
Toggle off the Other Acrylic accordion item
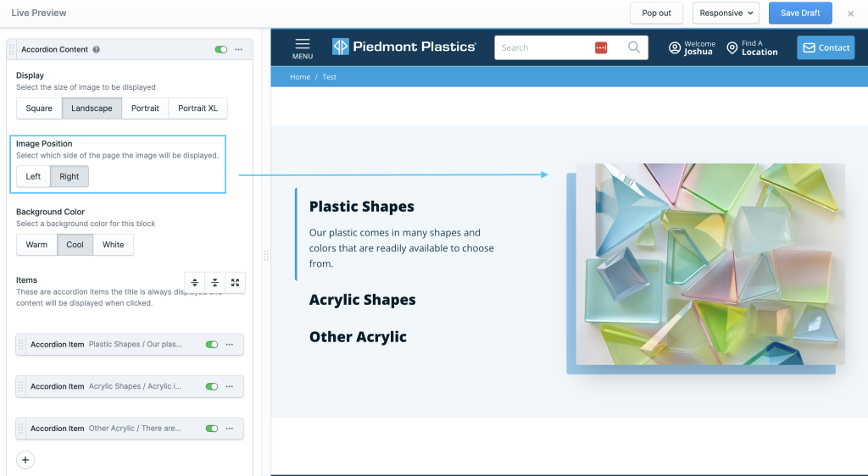point(212,429)
